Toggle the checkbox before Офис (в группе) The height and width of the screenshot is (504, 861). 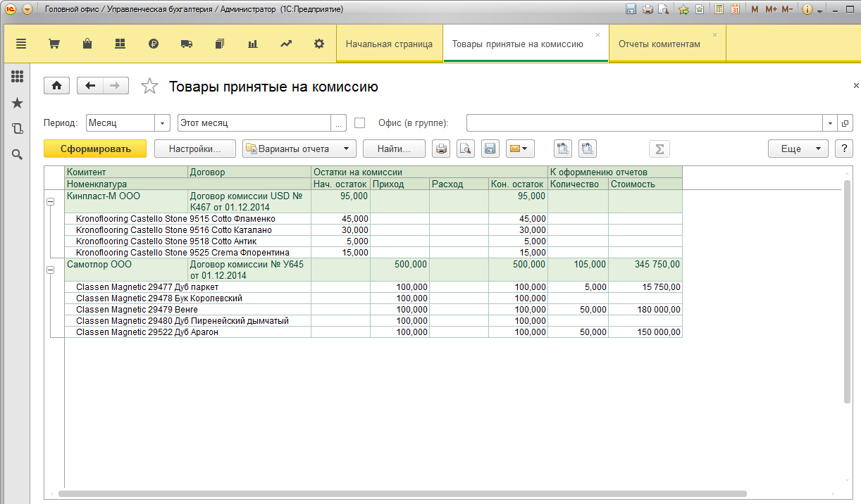pos(360,122)
